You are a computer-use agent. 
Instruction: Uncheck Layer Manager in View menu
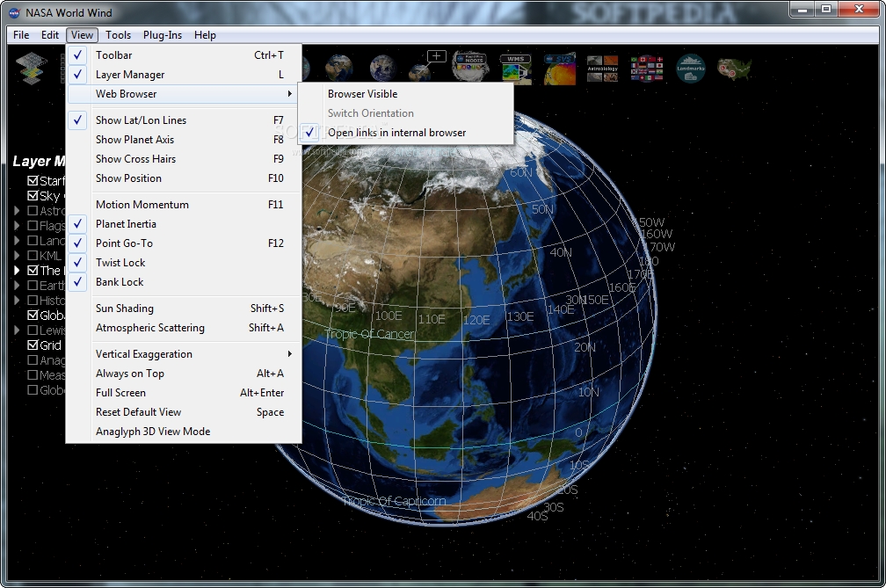(184, 75)
